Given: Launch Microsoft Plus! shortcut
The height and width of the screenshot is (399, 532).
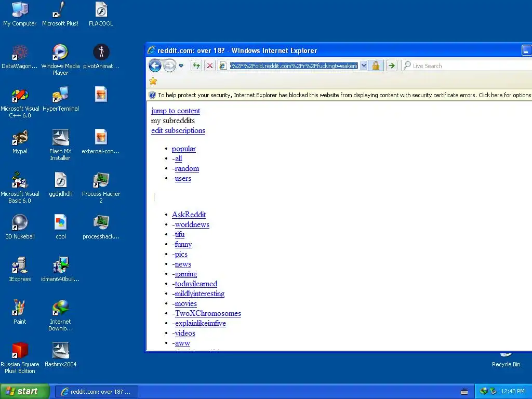Looking at the screenshot, I should pyautogui.click(x=60, y=14).
